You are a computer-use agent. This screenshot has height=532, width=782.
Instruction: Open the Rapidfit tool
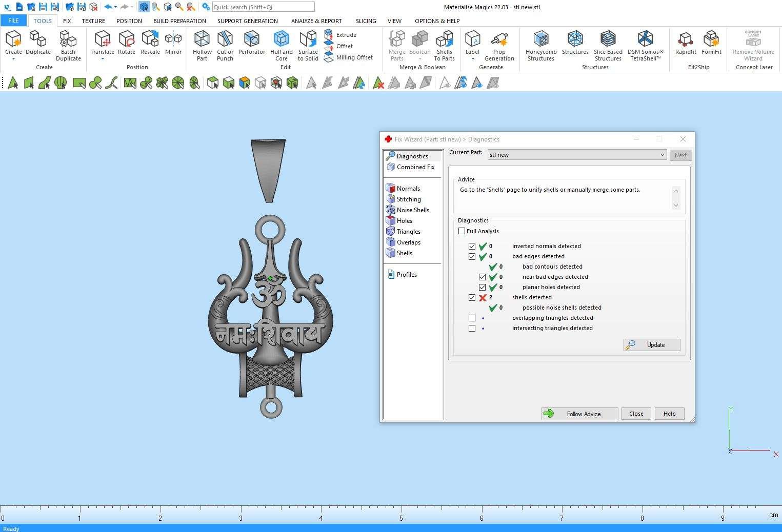point(685,43)
